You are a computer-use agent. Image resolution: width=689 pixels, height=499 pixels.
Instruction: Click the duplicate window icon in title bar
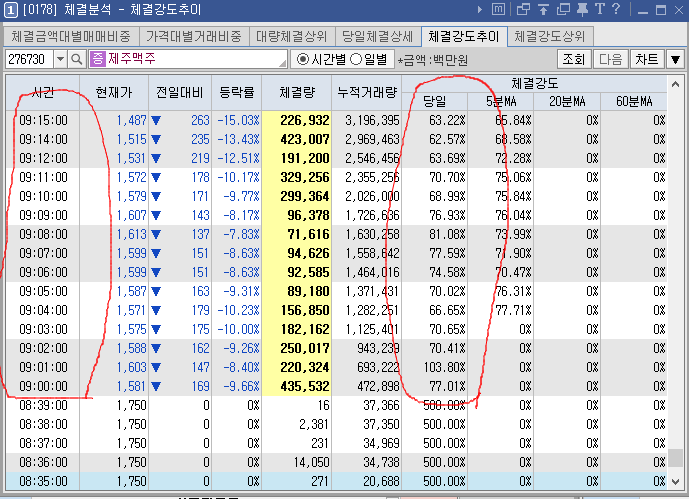[x=561, y=10]
